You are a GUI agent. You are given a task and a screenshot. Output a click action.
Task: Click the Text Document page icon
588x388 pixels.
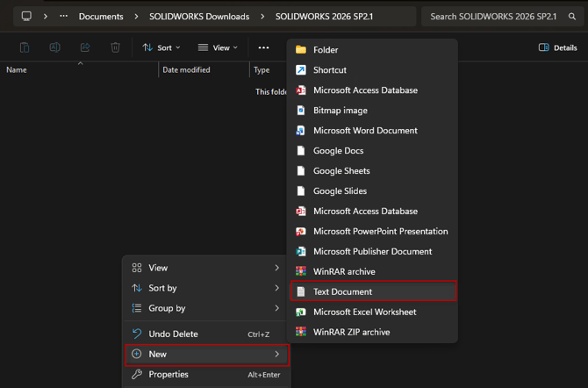coord(301,292)
